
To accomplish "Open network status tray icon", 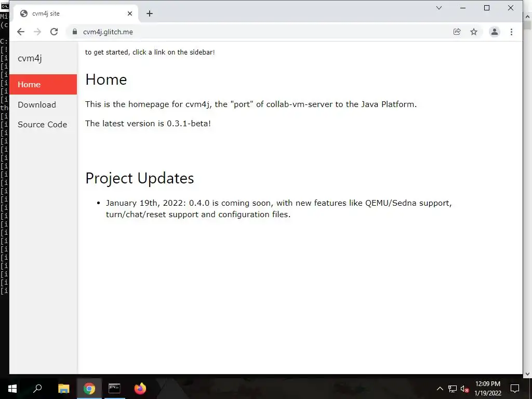I will coord(453,389).
